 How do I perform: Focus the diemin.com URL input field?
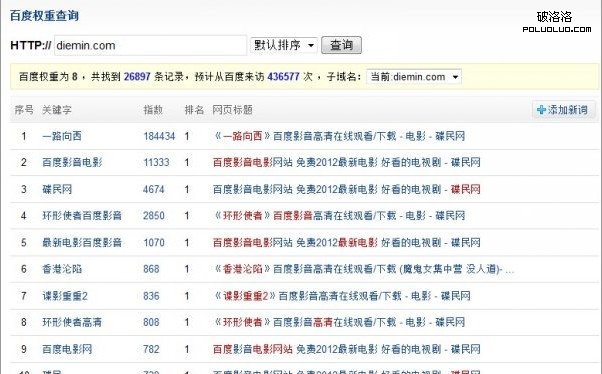pyautogui.click(x=150, y=45)
